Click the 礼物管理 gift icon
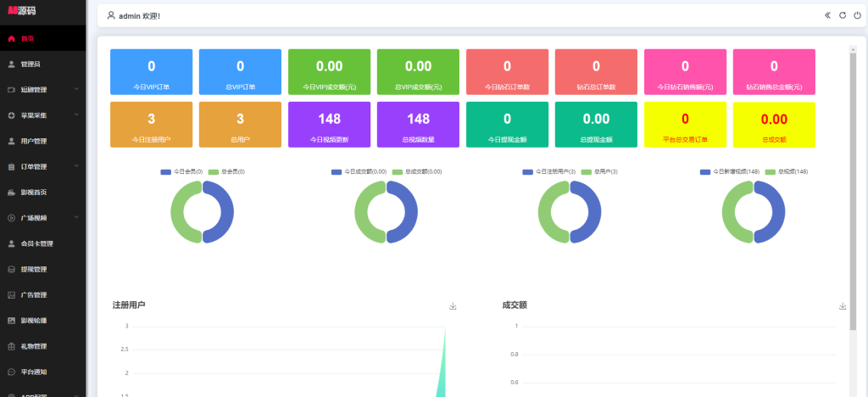This screenshot has height=397, width=868. click(11, 346)
